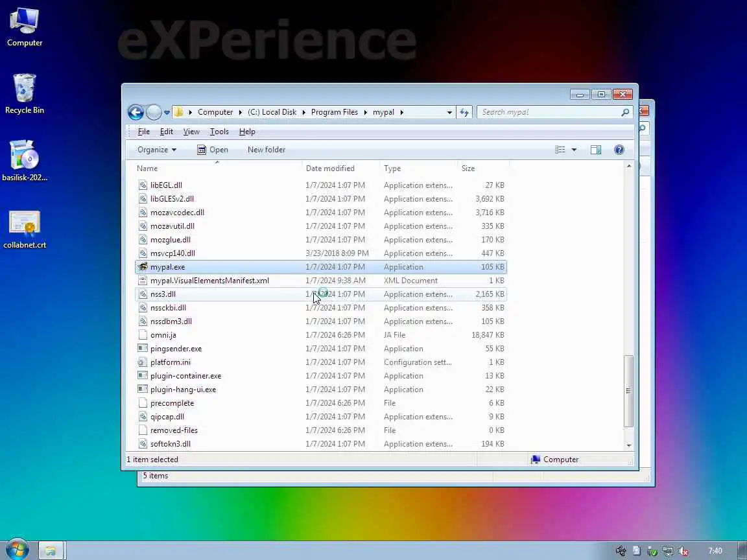The width and height of the screenshot is (747, 560).
Task: Select the Recycle Bin desktop icon
Action: (24, 94)
